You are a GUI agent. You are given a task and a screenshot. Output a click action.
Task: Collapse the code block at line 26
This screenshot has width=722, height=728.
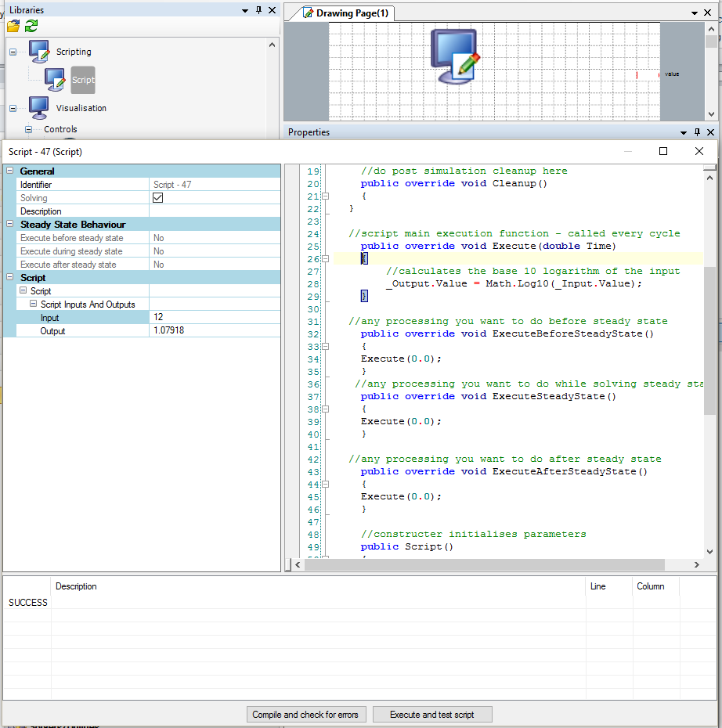[326, 259]
